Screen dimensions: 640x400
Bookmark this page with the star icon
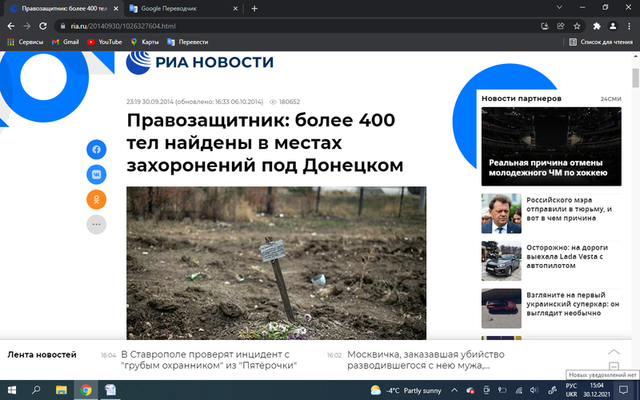coord(575,25)
